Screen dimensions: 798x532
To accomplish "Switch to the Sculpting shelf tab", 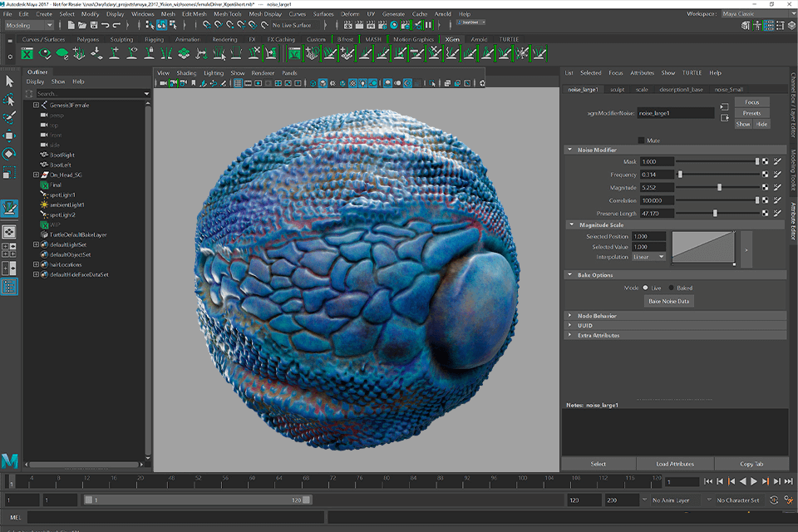I will point(121,39).
